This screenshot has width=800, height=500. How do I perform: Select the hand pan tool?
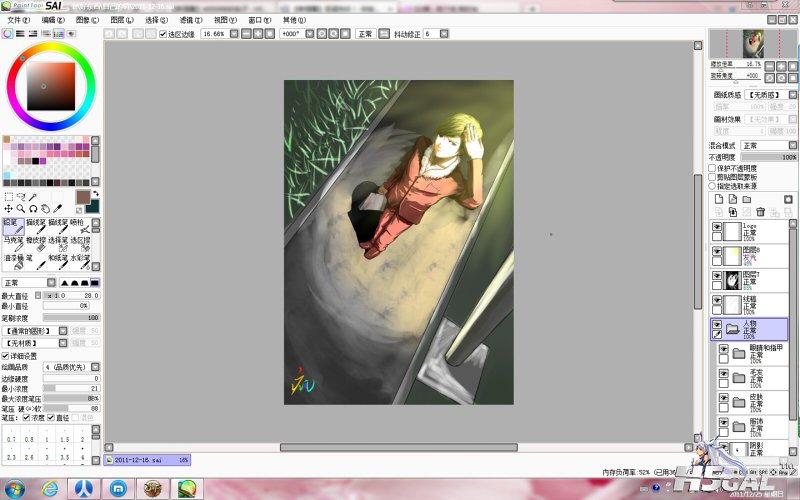point(45,209)
